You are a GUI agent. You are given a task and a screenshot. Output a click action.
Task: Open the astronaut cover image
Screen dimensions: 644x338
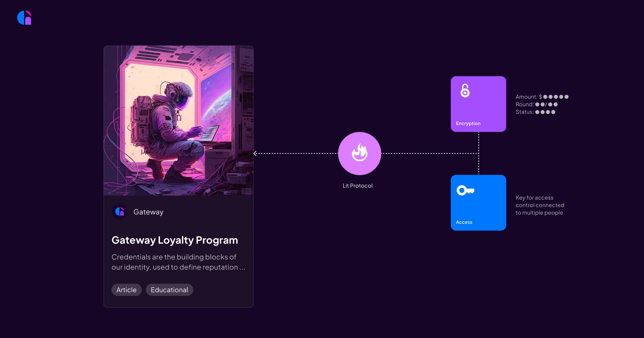click(x=178, y=121)
